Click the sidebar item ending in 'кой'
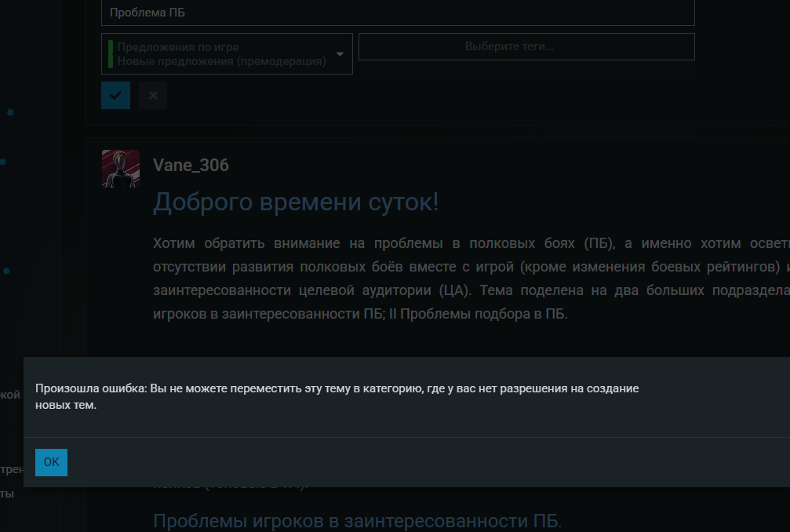This screenshot has height=532, width=790. coord(11,395)
